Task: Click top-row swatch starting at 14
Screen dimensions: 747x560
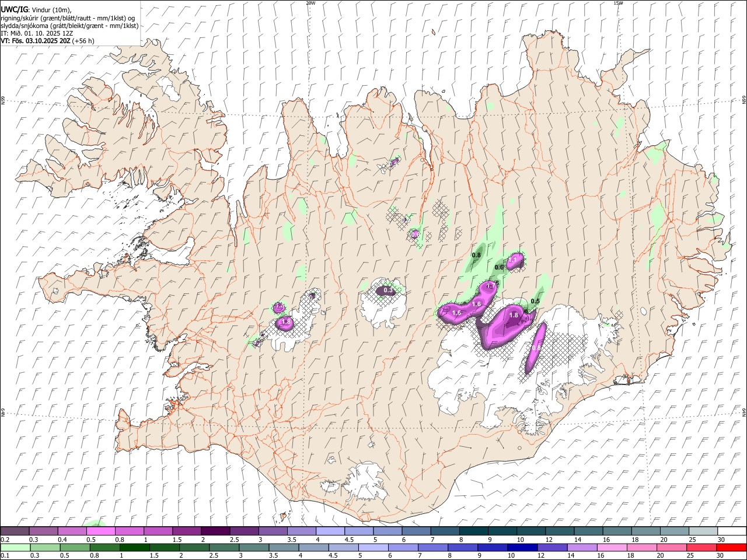Action: [589, 531]
